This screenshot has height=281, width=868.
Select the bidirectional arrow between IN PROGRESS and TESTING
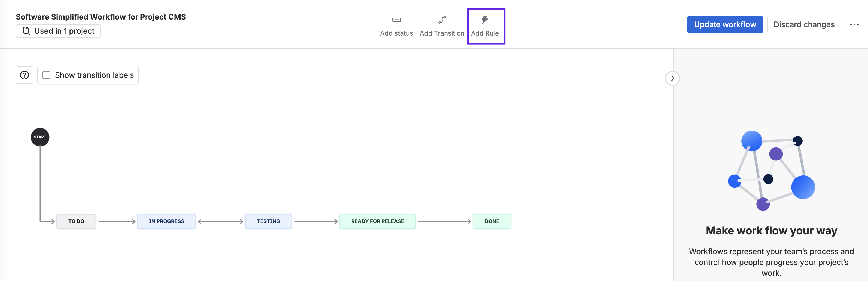click(220, 221)
